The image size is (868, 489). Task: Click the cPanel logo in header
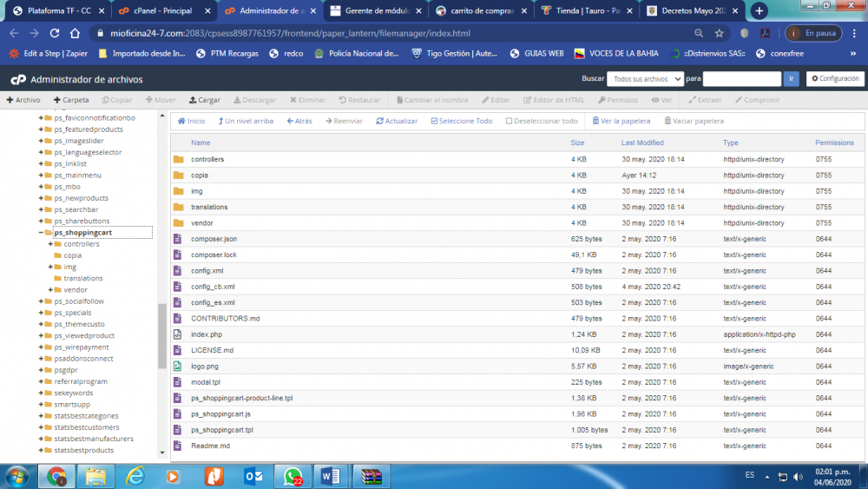click(18, 80)
